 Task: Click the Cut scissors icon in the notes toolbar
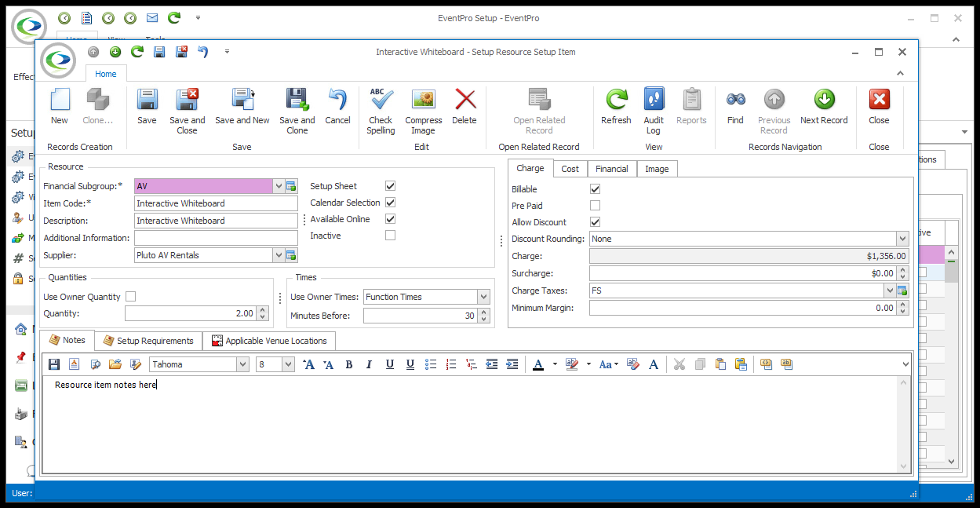(679, 364)
